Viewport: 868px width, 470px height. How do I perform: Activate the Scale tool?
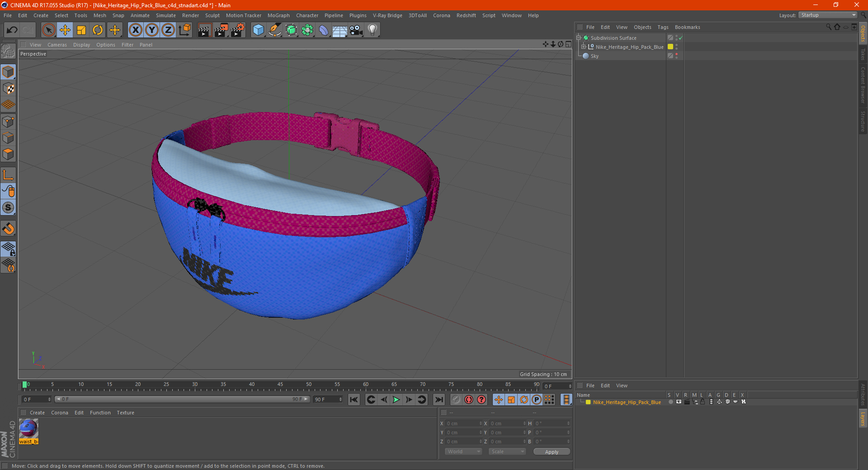point(81,30)
